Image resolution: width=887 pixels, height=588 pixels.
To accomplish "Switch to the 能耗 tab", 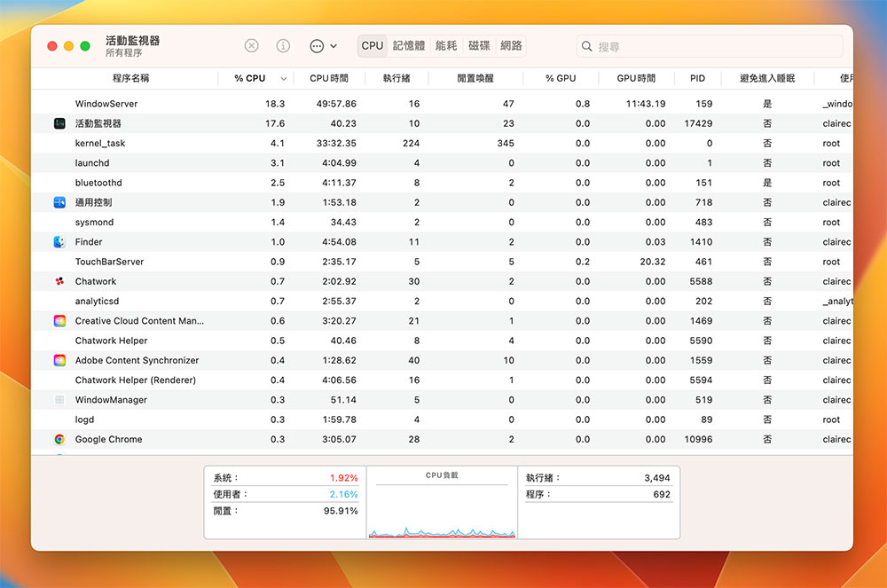I will [x=446, y=46].
